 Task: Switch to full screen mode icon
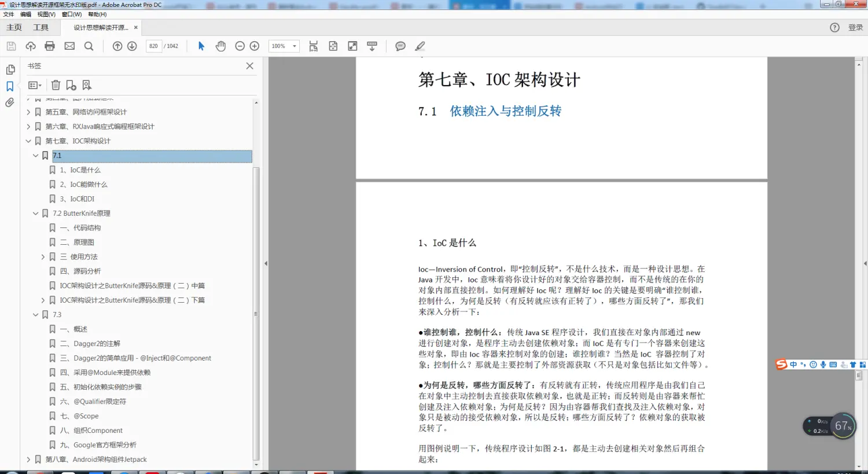(352, 46)
